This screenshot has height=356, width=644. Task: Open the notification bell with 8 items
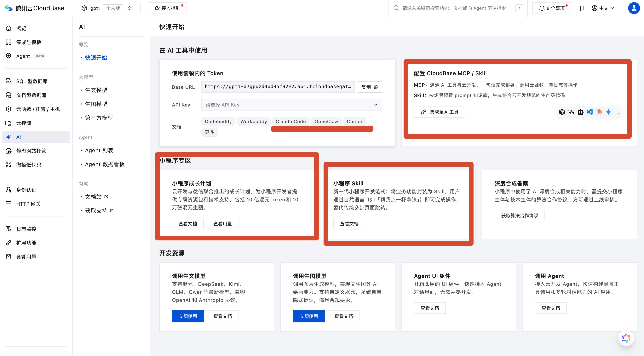552,8
